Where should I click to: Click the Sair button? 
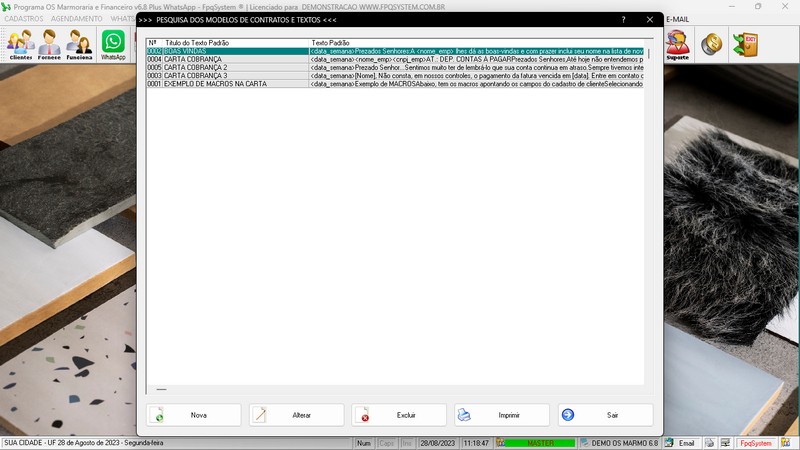[x=606, y=415]
